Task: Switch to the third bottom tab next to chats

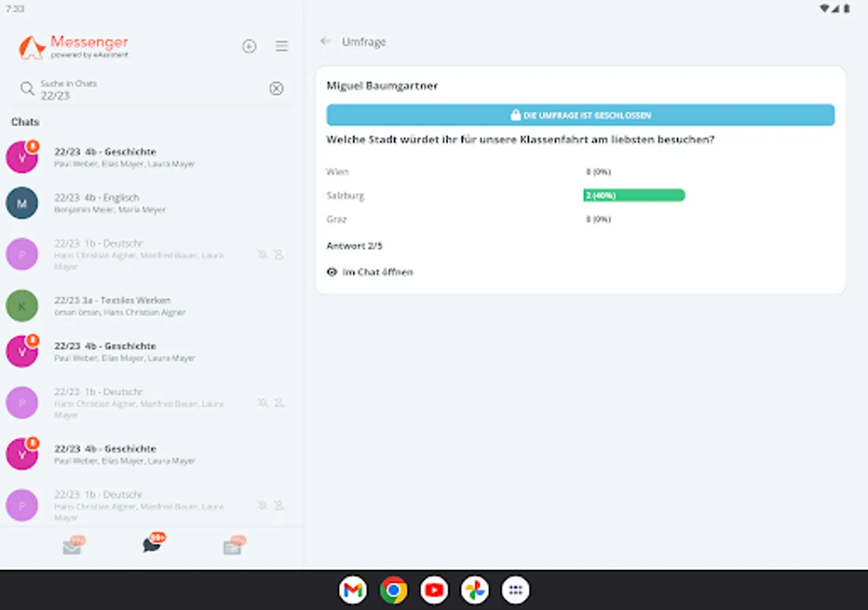Action: click(233, 546)
